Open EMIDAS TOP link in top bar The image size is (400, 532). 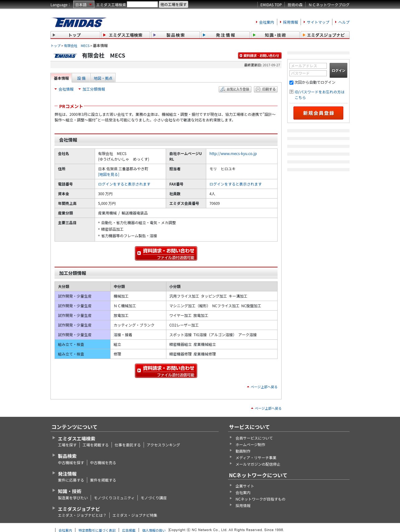coord(271,5)
